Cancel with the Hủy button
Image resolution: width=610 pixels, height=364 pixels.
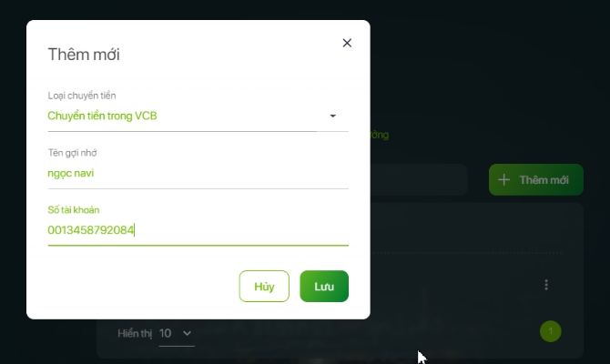click(264, 287)
